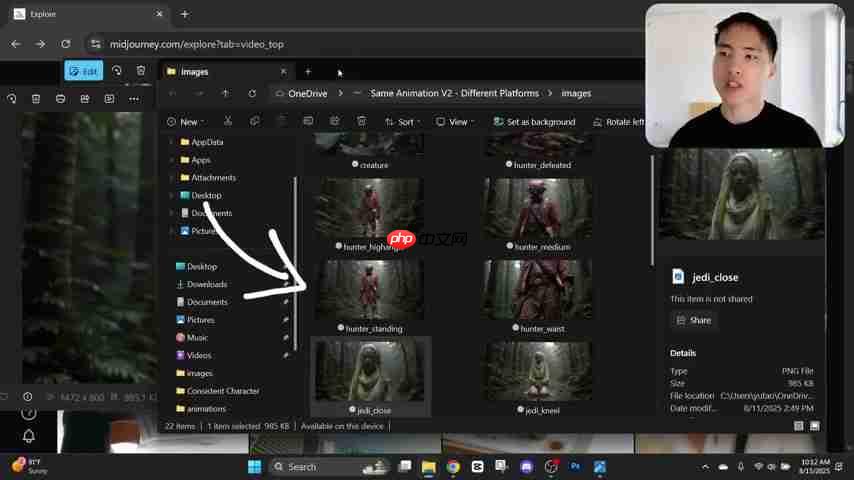Select the jedi_kneel image thumbnail

(538, 372)
